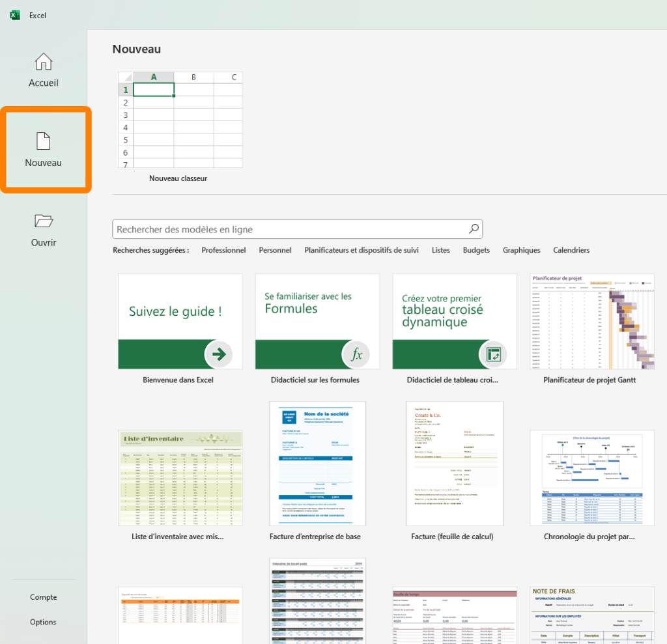Select the Nouveau document icon in sidebar
The image size is (667, 644).
[x=44, y=141]
